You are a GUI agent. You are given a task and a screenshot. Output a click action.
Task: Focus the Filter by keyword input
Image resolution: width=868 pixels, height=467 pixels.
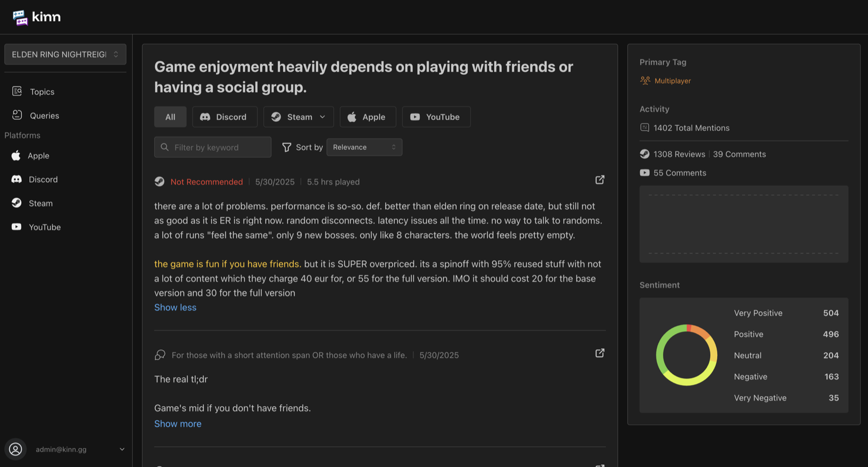point(213,147)
